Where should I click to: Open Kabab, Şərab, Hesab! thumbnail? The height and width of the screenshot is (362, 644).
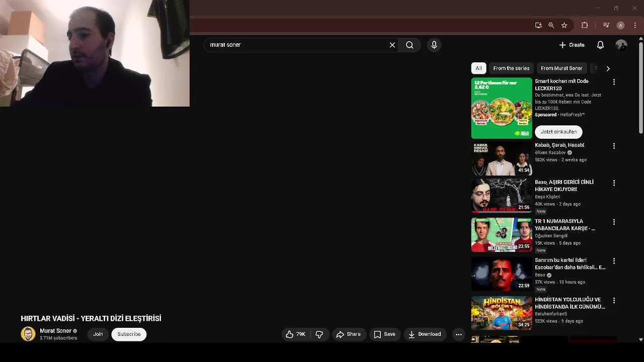[502, 158]
